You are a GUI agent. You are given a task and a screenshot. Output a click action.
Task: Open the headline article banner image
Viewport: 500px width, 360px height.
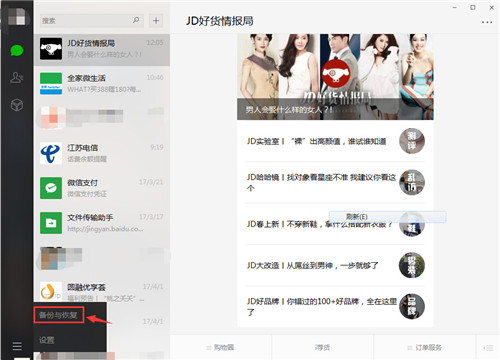[x=335, y=77]
